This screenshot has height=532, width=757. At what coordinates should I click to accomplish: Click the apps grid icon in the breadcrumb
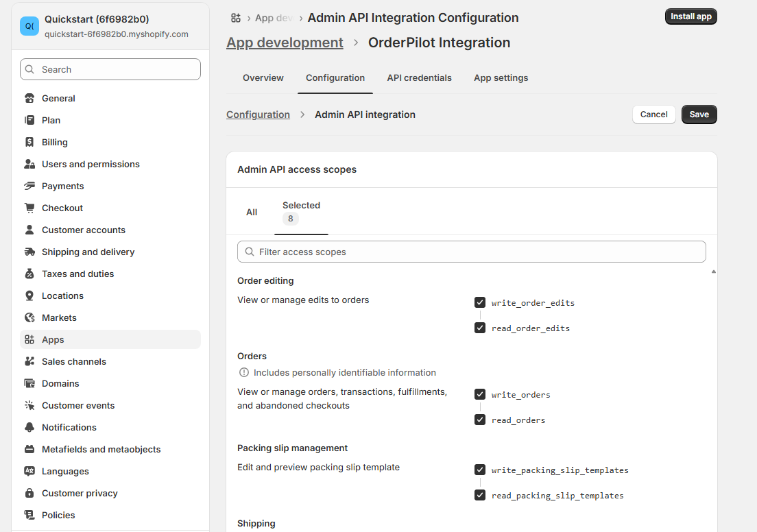[x=236, y=18]
